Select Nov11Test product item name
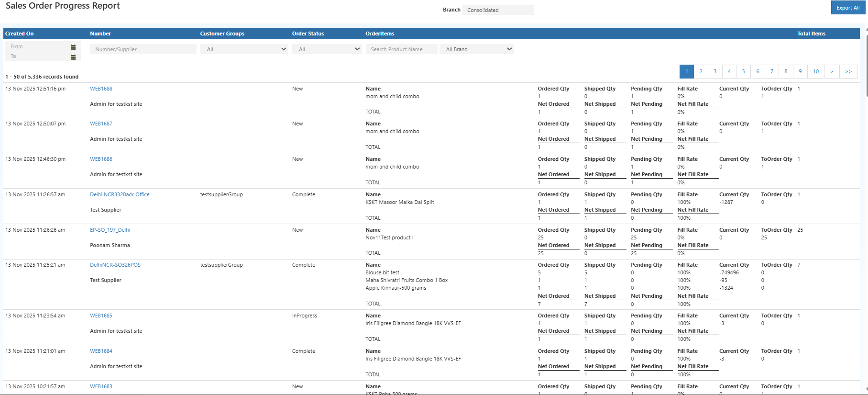Viewport: 868px width, 395px height. (x=389, y=237)
